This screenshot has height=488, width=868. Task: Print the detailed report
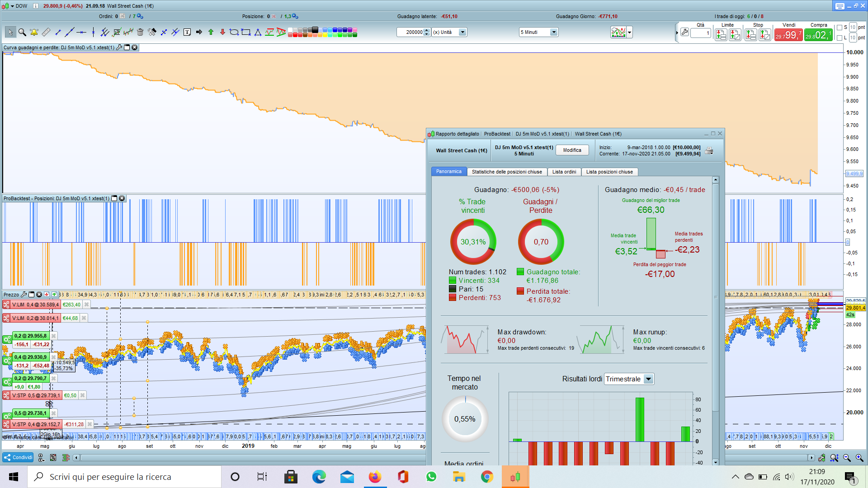(x=709, y=151)
